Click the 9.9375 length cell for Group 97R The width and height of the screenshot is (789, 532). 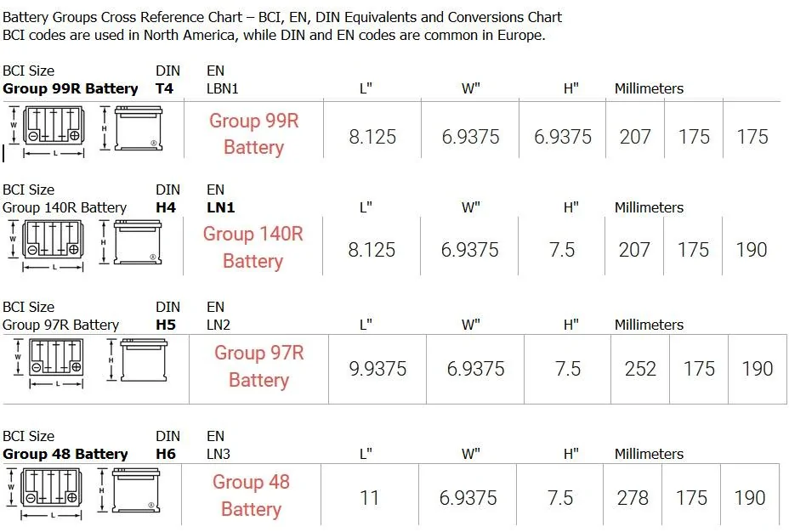[x=377, y=369]
